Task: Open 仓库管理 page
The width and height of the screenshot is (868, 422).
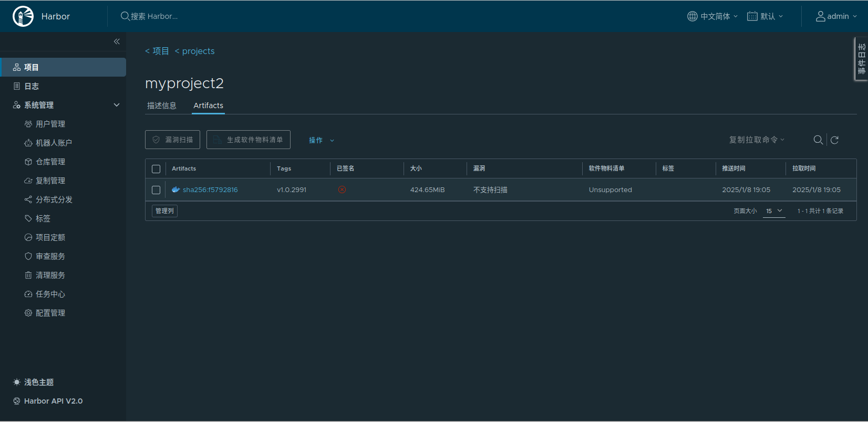Action: [50, 162]
